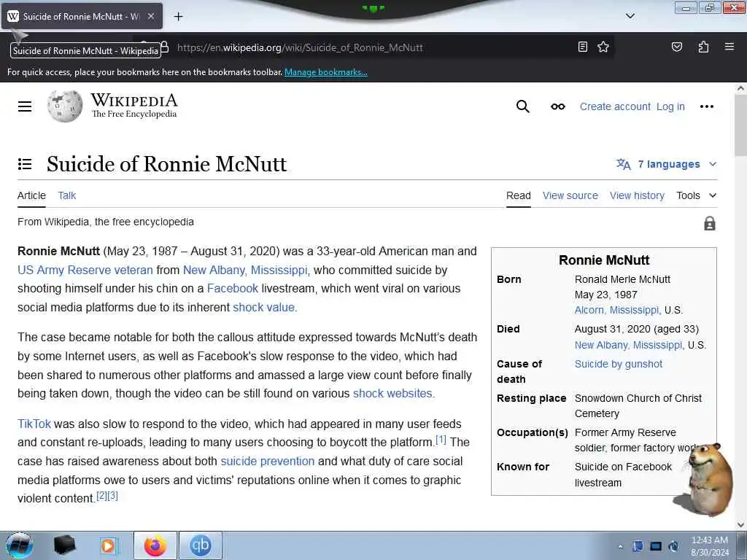Click the site security padlock in address bar
Image resolution: width=747 pixels, height=560 pixels.
click(164, 47)
